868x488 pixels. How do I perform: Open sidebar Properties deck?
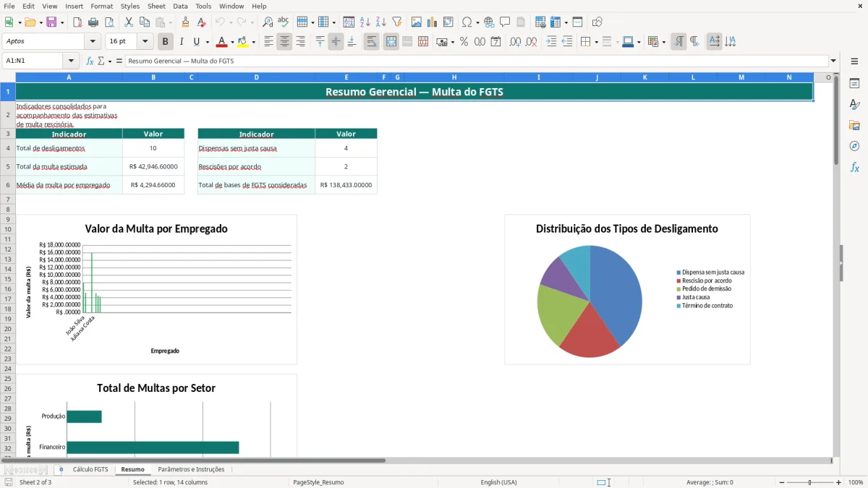click(854, 84)
